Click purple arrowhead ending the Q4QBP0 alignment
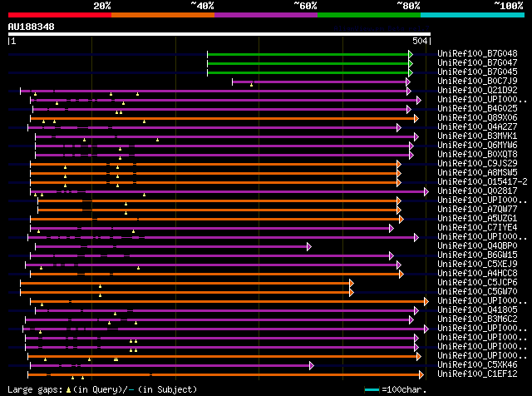 tap(309, 247)
